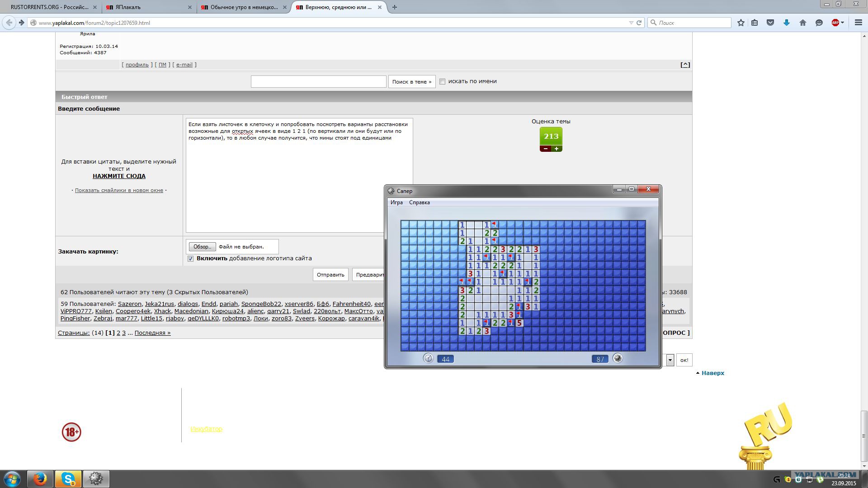
Task: Vote the topic down with minus button
Action: click(x=546, y=149)
